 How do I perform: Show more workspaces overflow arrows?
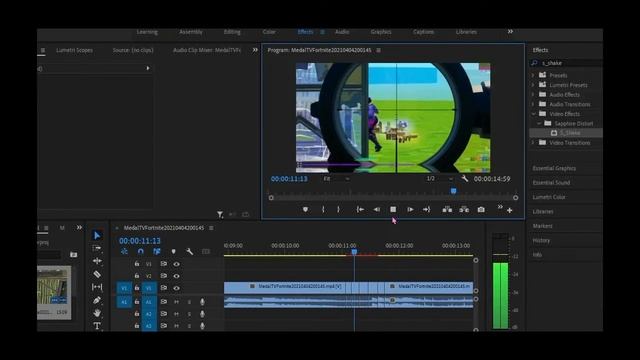(510, 31)
